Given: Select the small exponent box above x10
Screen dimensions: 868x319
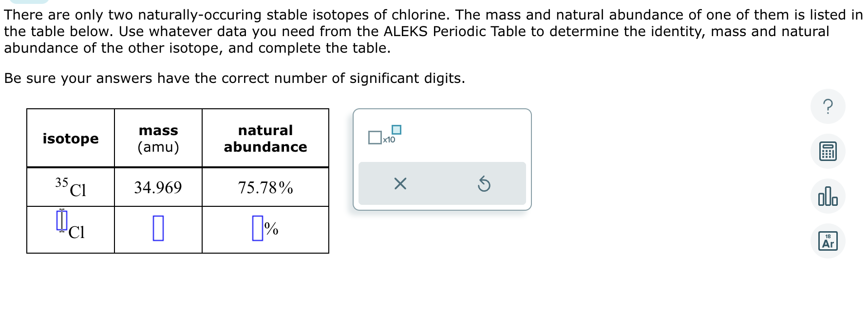Looking at the screenshot, I should 397,130.
